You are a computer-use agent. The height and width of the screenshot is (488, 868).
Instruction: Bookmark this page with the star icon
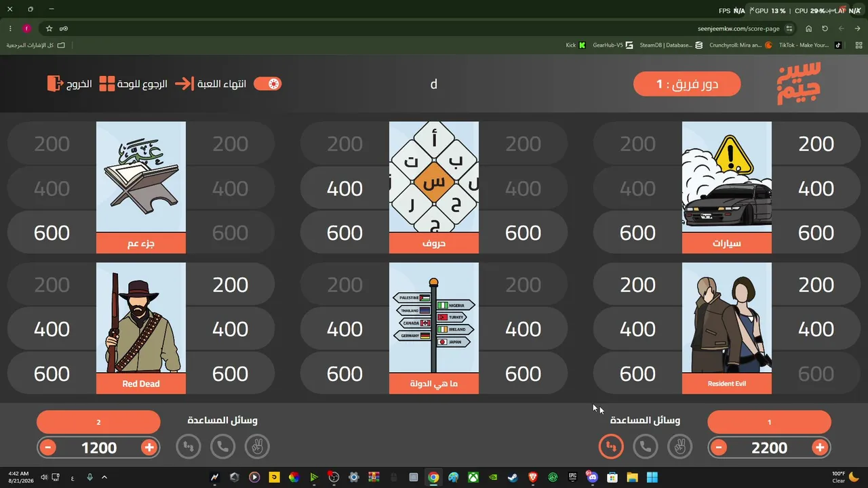(x=49, y=28)
